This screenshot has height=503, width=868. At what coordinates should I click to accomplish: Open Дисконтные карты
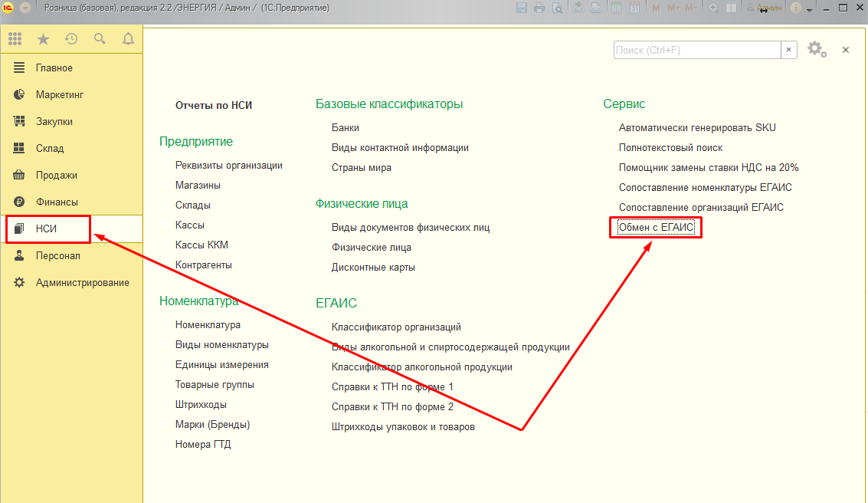tap(373, 267)
